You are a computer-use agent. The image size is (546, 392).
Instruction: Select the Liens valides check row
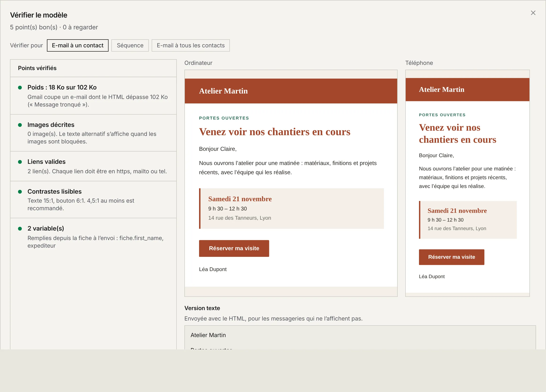click(93, 166)
